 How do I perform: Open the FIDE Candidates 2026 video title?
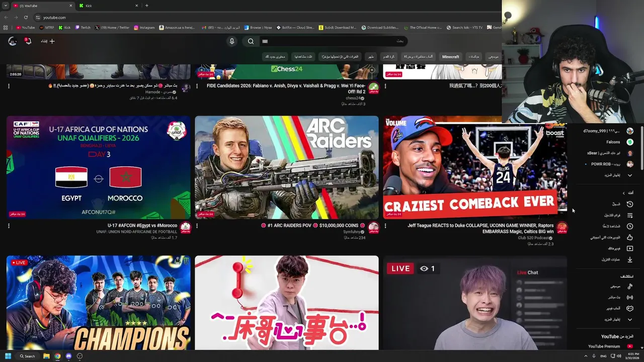(x=286, y=88)
